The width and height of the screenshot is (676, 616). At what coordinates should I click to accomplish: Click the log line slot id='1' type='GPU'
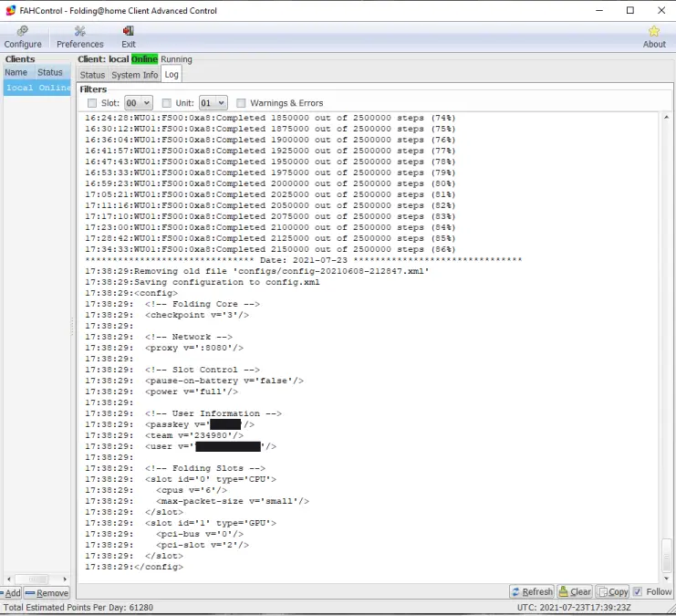[181, 523]
